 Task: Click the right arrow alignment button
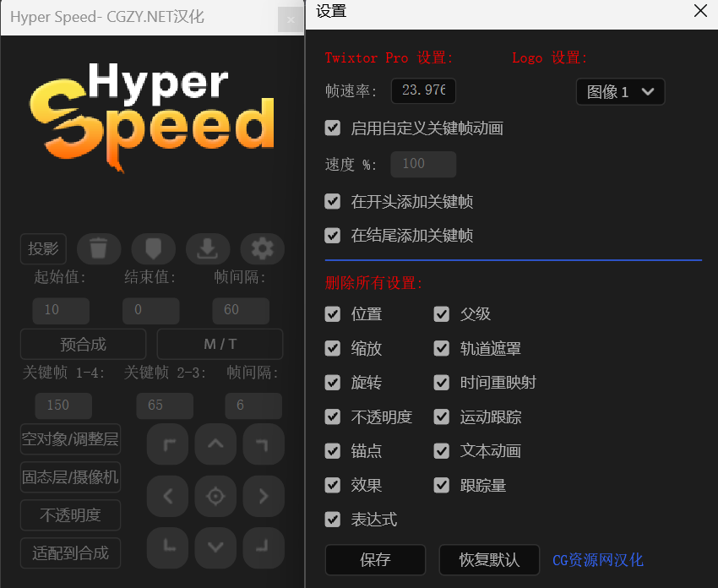[264, 496]
